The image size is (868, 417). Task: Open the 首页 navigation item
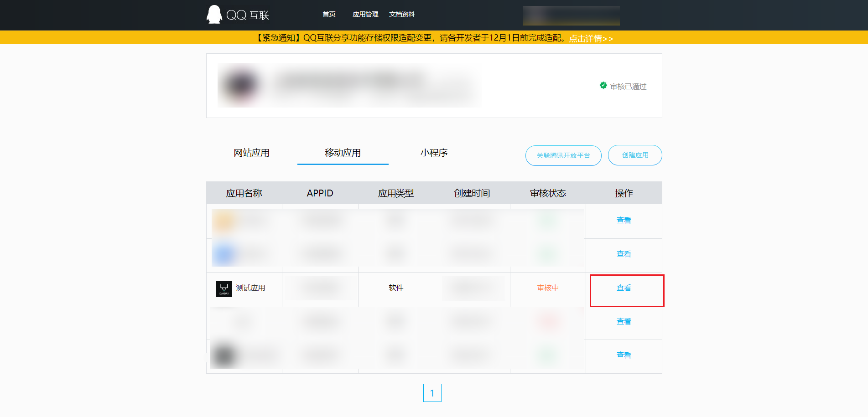point(329,15)
